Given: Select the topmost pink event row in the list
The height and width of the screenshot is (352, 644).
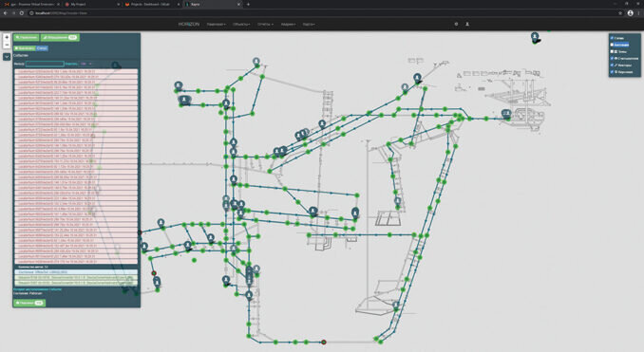Looking at the screenshot, I should (x=76, y=71).
